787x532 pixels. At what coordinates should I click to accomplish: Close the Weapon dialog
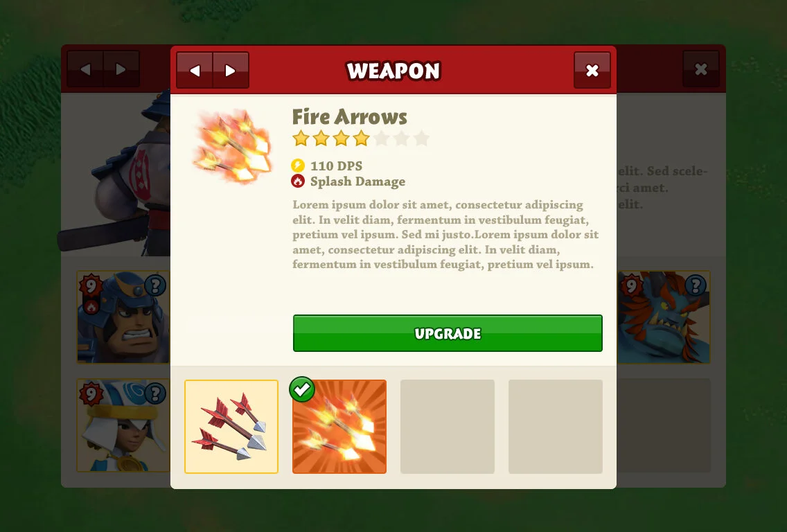pos(592,70)
